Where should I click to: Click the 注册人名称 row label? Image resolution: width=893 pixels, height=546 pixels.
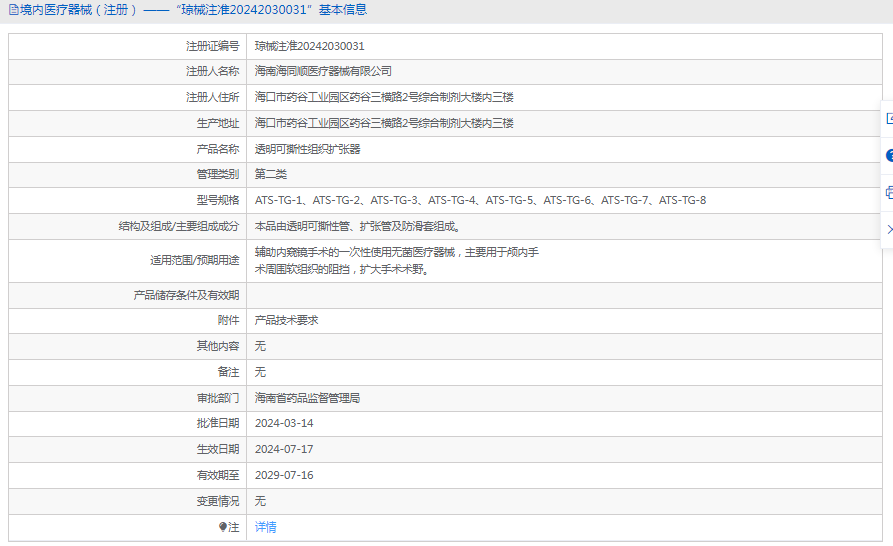(x=212, y=71)
